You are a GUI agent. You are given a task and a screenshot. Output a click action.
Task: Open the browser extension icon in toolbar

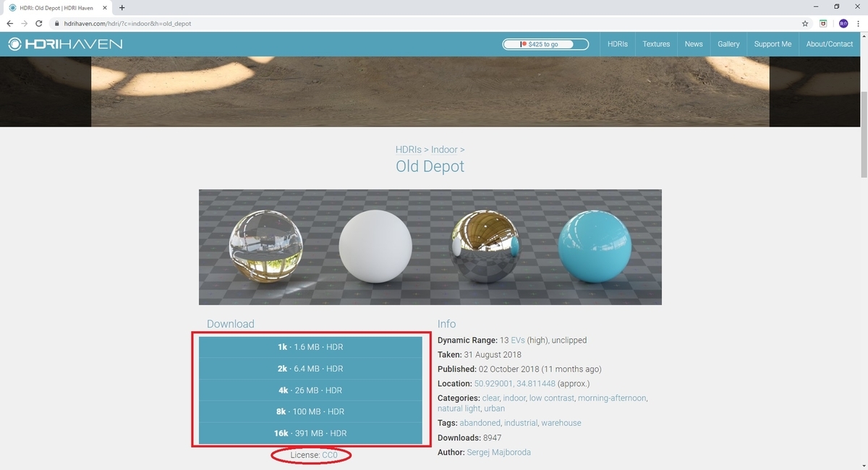point(824,23)
